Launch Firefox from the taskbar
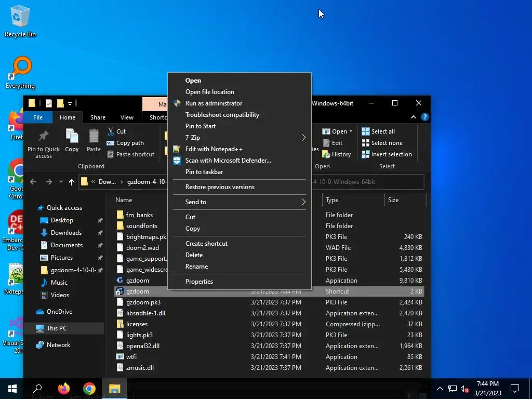 coord(63,389)
